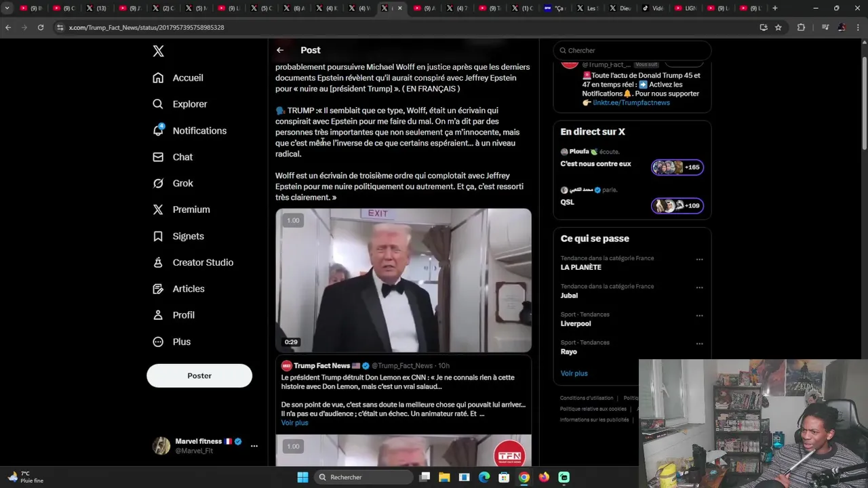Viewport: 868px width, 488px height.
Task: Open File Explorer from the taskbar
Action: click(444, 477)
